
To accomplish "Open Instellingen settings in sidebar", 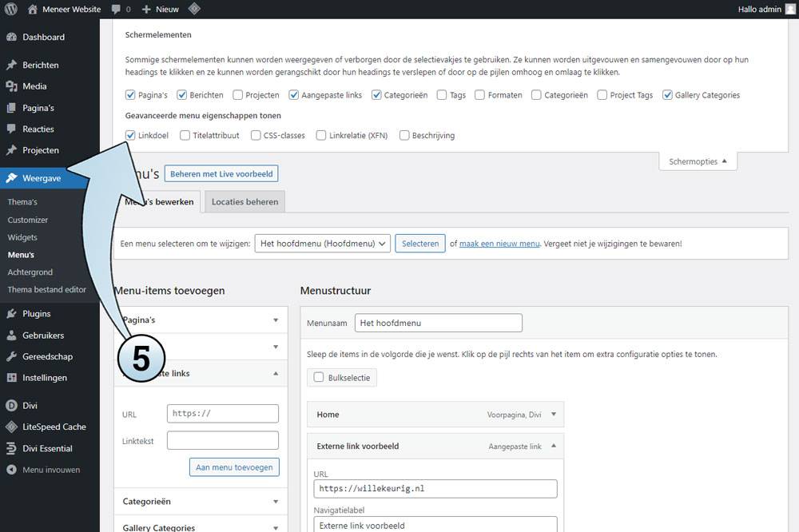I will (45, 378).
